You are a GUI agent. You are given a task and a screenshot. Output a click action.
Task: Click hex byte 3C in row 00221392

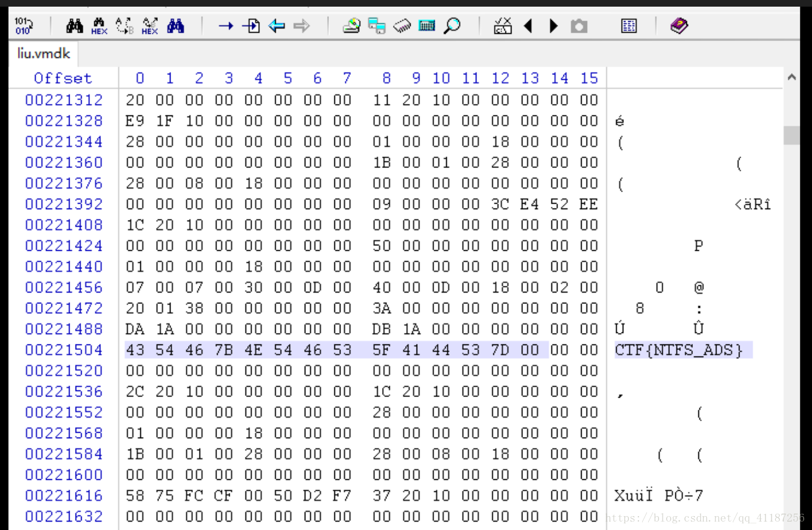pyautogui.click(x=500, y=204)
